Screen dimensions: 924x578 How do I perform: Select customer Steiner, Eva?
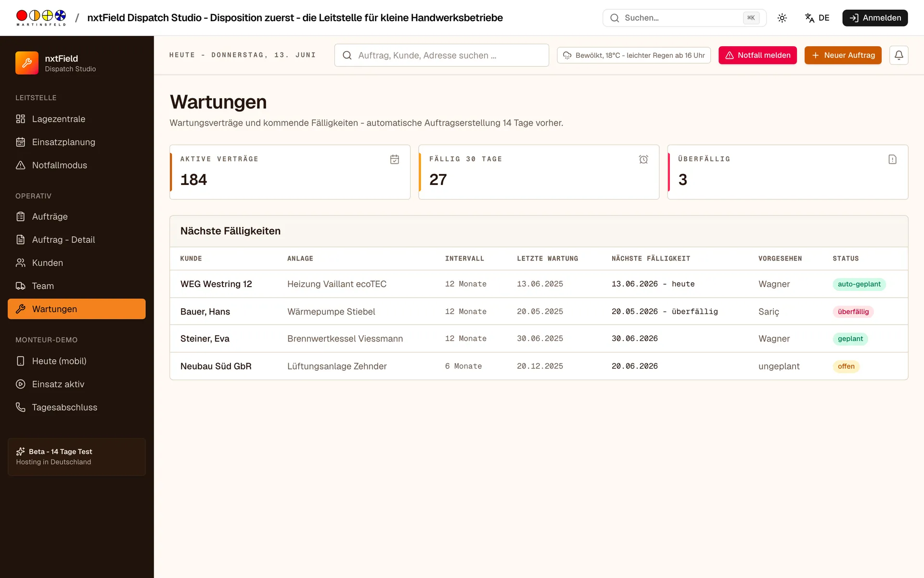click(205, 339)
